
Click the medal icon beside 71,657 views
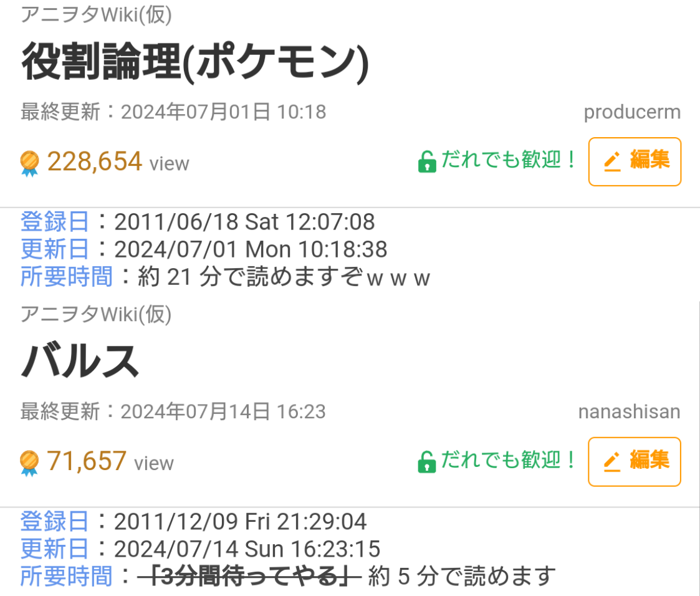pyautogui.click(x=29, y=463)
